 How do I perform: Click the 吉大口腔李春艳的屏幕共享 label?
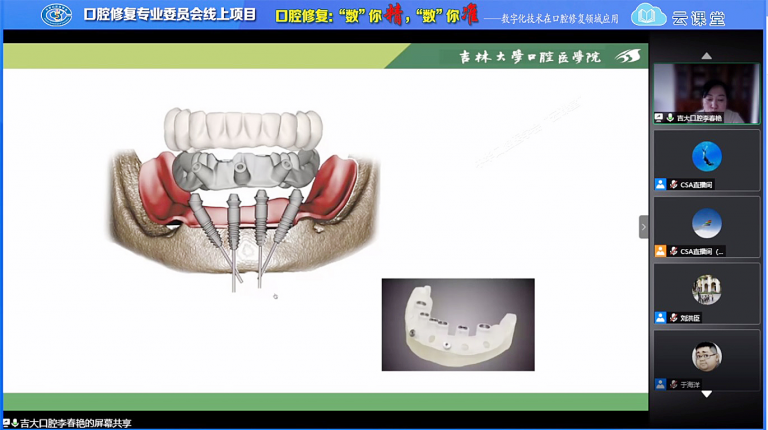pos(75,423)
